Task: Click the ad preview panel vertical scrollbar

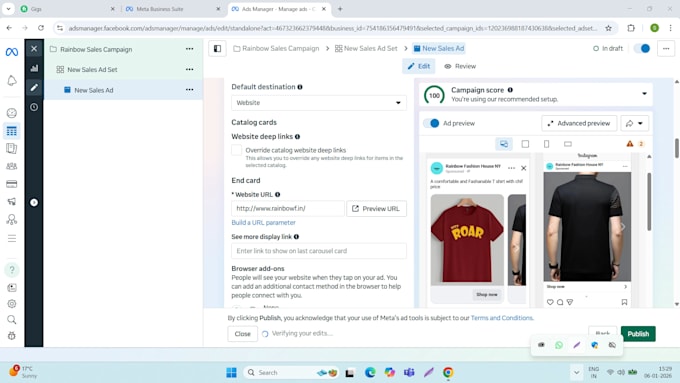Action: (649, 202)
